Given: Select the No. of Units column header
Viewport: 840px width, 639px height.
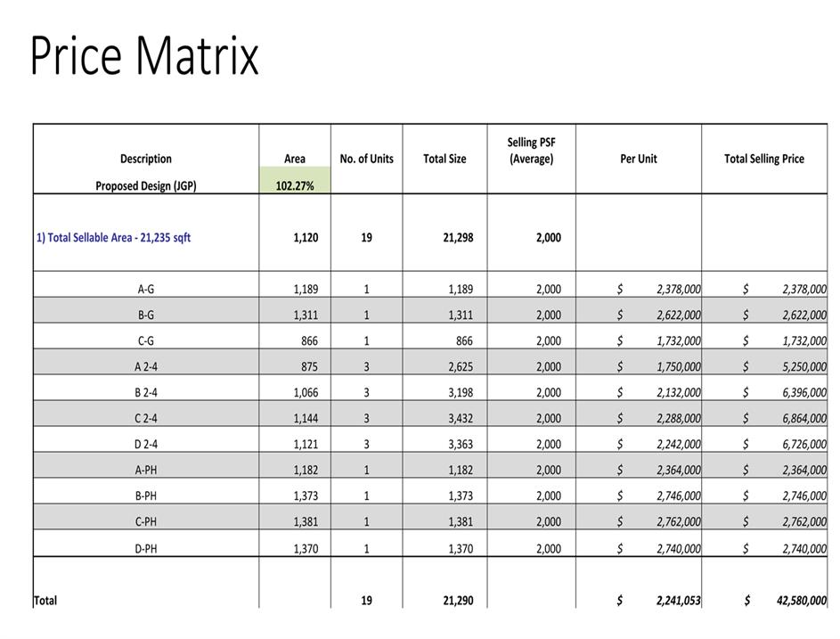Looking at the screenshot, I should coord(366,159).
